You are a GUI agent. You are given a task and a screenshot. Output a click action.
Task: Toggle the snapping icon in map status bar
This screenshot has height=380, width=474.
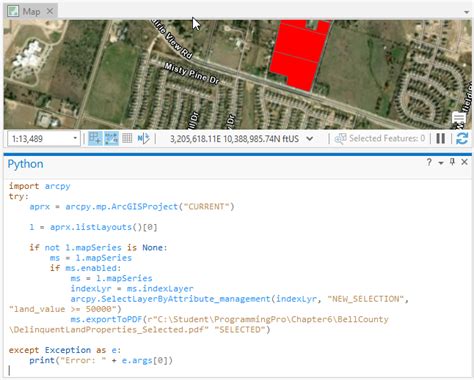tap(95, 138)
